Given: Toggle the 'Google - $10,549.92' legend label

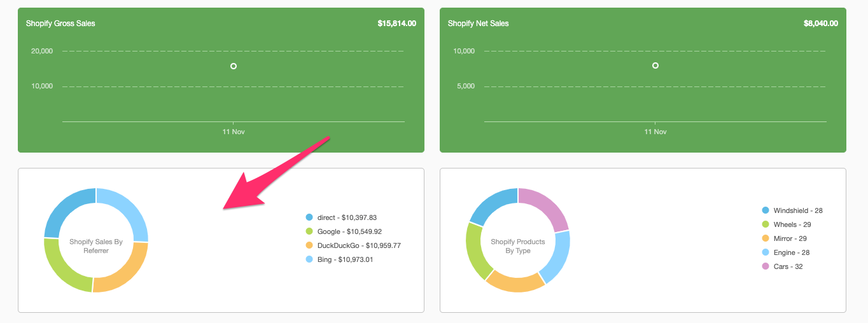Looking at the screenshot, I should tap(349, 231).
